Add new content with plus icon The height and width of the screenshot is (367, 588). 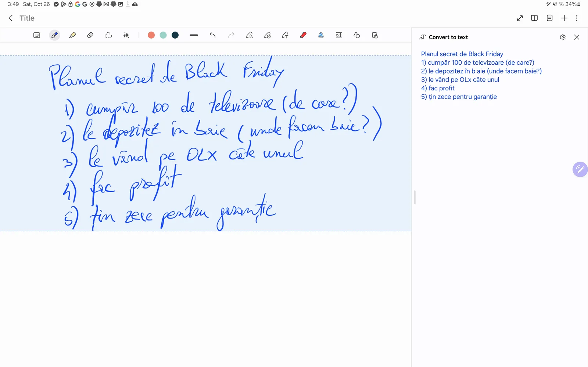564,18
